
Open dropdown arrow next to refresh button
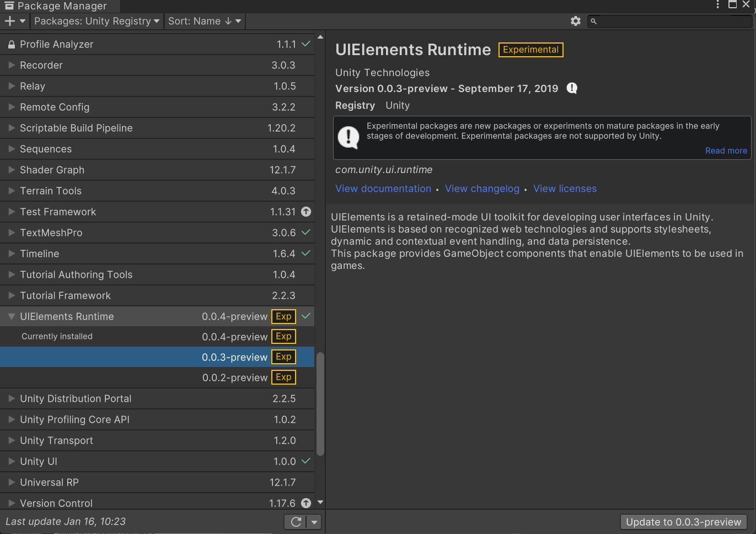pos(314,522)
